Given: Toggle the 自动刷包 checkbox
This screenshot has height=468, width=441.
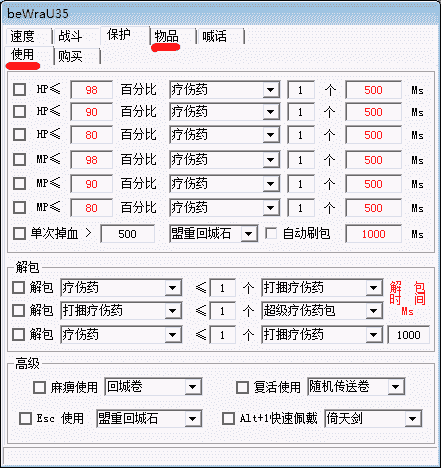Looking at the screenshot, I should [271, 233].
